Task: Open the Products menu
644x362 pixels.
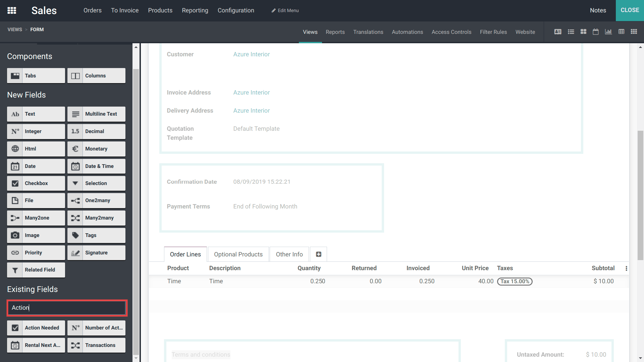Action: [x=160, y=10]
